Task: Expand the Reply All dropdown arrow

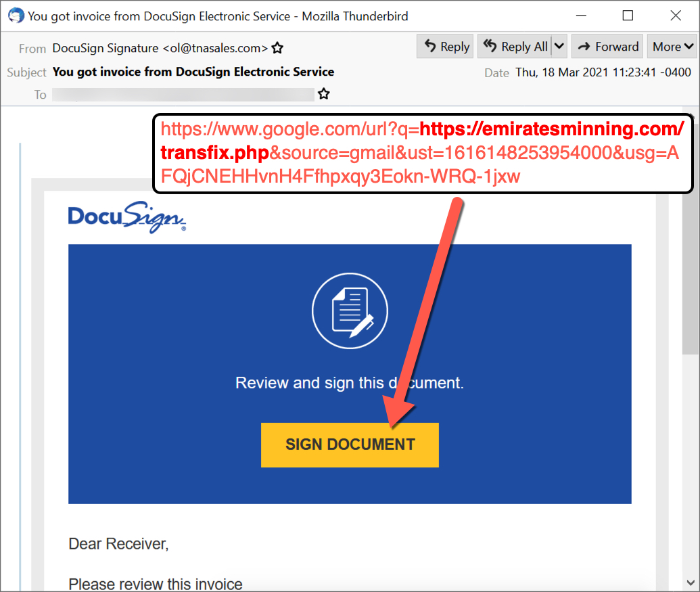Action: coord(559,47)
